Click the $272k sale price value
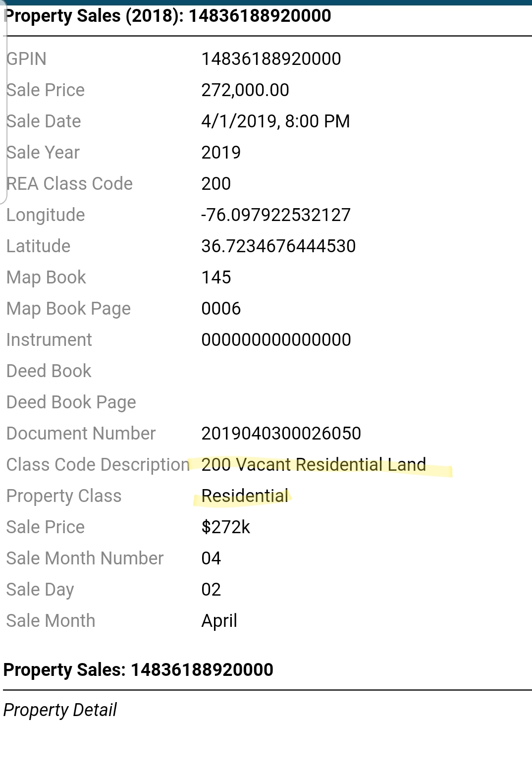This screenshot has width=532, height=776. 225,527
